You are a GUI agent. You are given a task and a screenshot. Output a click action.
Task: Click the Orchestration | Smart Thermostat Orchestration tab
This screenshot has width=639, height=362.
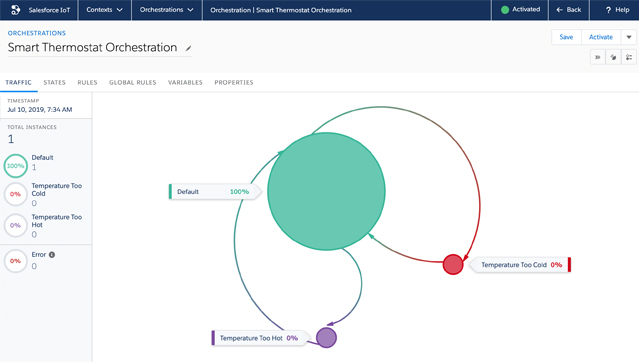[x=281, y=10]
